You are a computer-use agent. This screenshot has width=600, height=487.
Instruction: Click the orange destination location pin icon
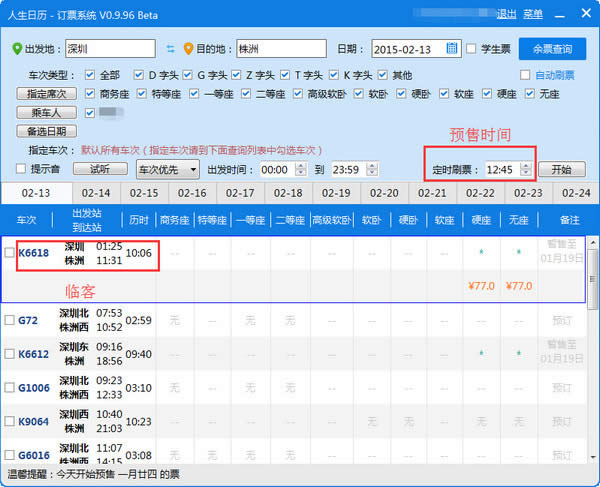[188, 49]
